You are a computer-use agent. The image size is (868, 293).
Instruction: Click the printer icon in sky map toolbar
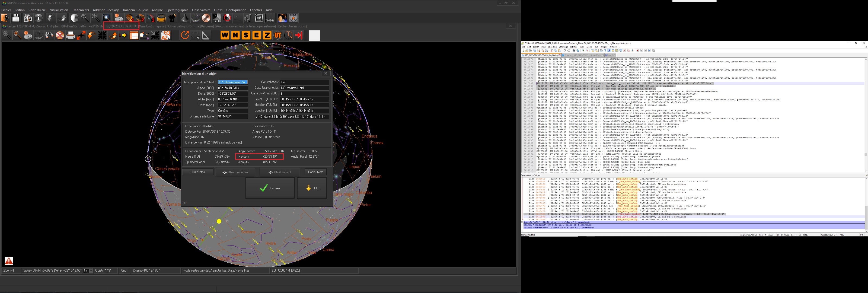click(71, 35)
